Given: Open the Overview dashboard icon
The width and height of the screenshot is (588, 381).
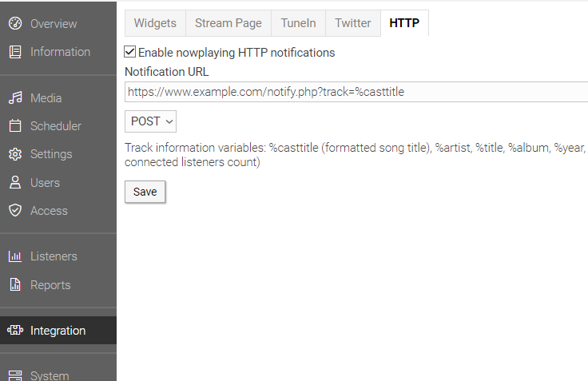Looking at the screenshot, I should [15, 23].
